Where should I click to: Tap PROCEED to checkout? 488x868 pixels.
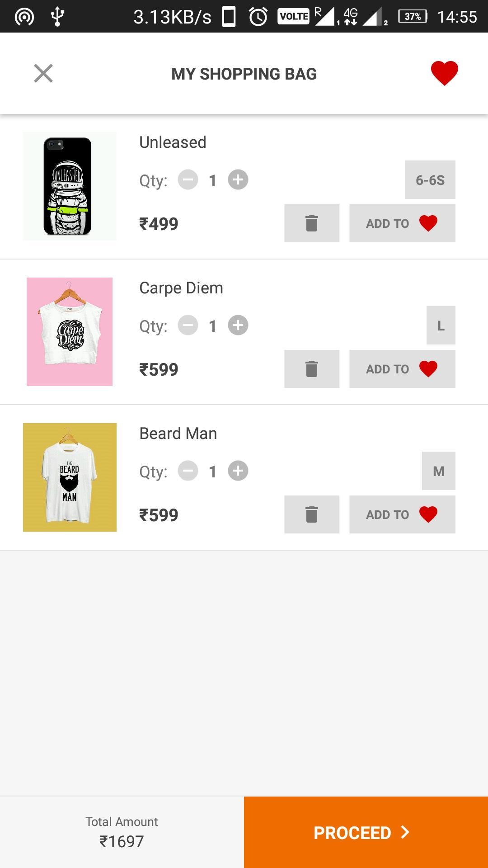coord(366,832)
